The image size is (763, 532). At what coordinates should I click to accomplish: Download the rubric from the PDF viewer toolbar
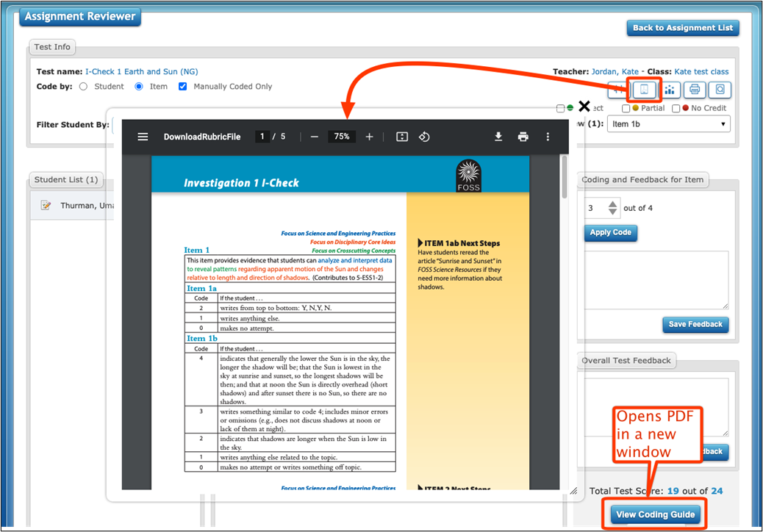tap(498, 137)
